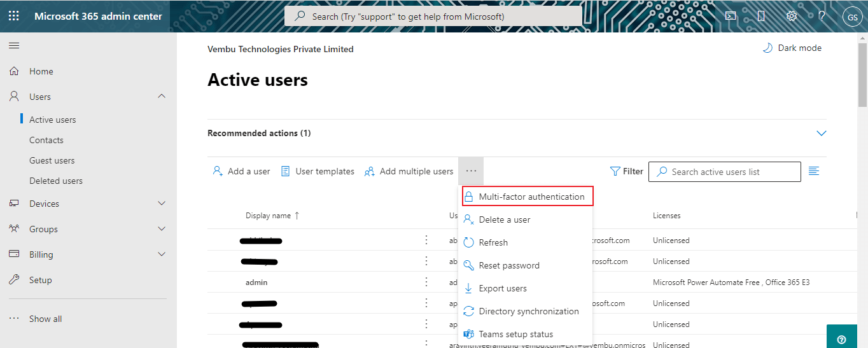
Task: Choose Export users from menu
Action: point(525,288)
